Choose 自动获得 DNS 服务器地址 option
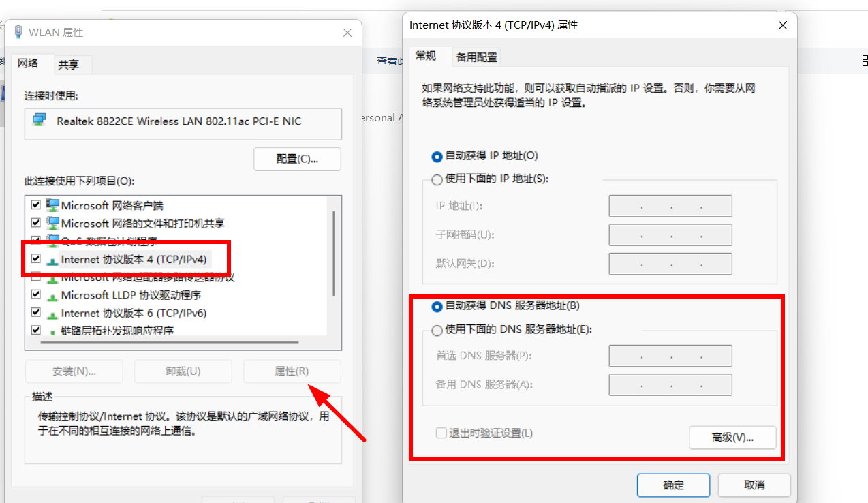The height and width of the screenshot is (503, 868). [506, 306]
